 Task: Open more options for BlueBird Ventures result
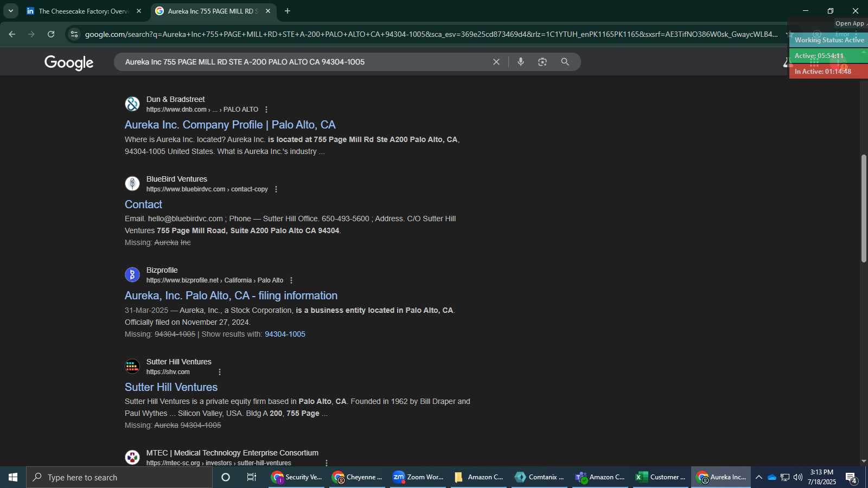click(x=276, y=189)
